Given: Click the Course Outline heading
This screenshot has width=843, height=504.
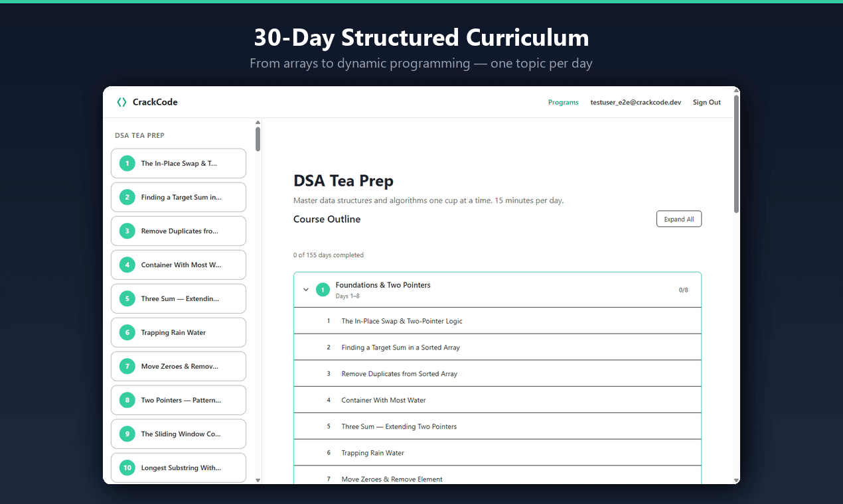Looking at the screenshot, I should (327, 219).
